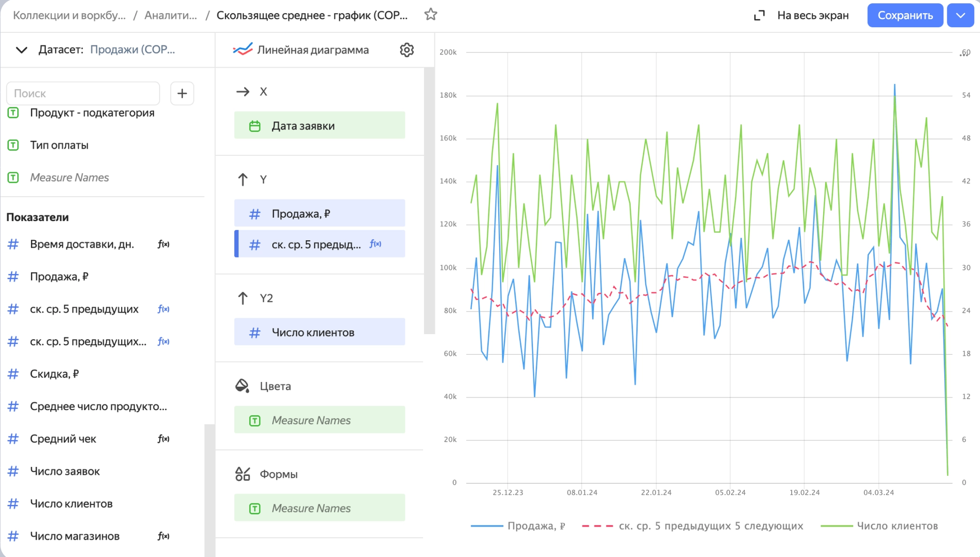
Task: Open the Линейная диаграмма chart type selector
Action: click(x=312, y=50)
